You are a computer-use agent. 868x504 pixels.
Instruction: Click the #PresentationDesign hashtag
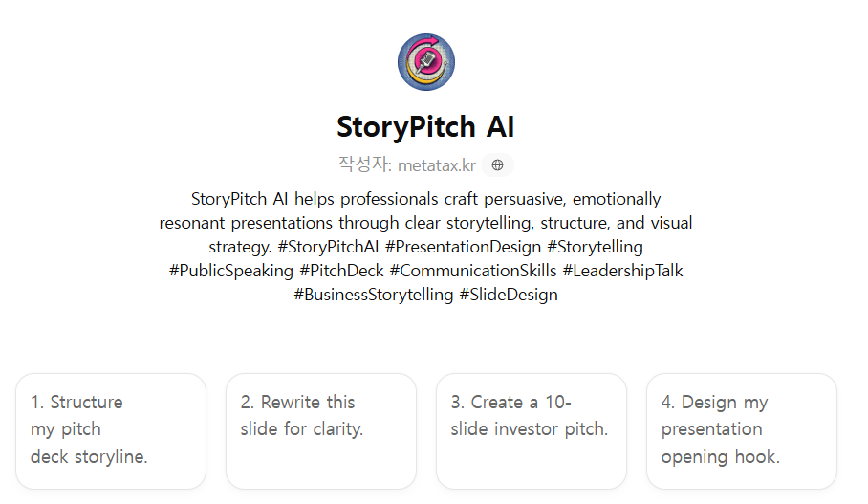pos(463,247)
